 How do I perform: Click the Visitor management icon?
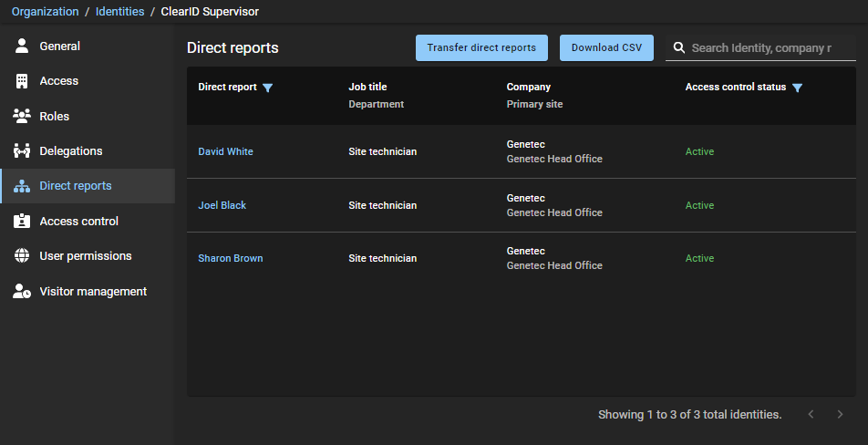coord(22,292)
